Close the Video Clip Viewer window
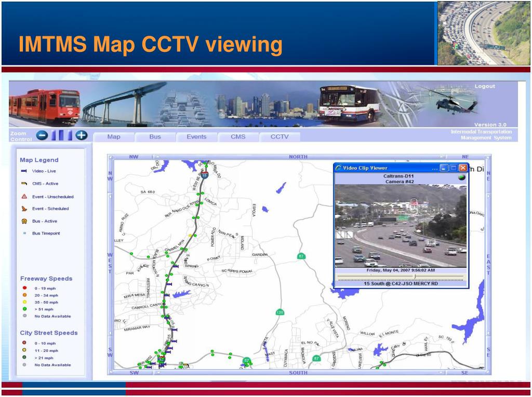The height and width of the screenshot is (397, 532). (463, 168)
